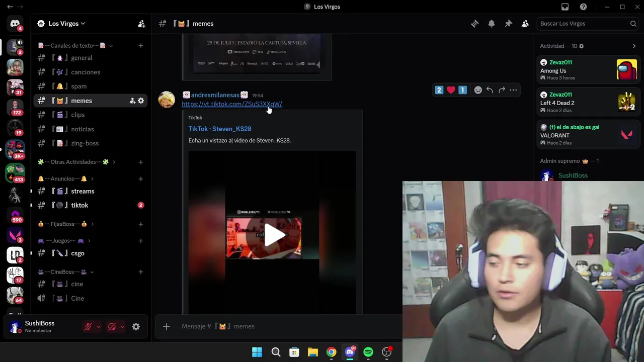The width and height of the screenshot is (644, 362).
Task: Expand the Otras Actividades category
Action: click(x=77, y=162)
